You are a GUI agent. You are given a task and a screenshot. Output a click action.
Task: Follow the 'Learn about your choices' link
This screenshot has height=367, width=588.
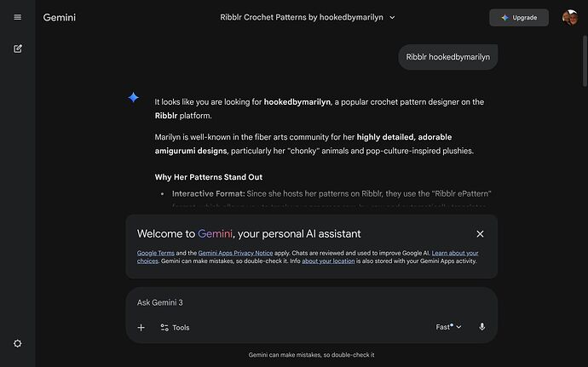454,254
